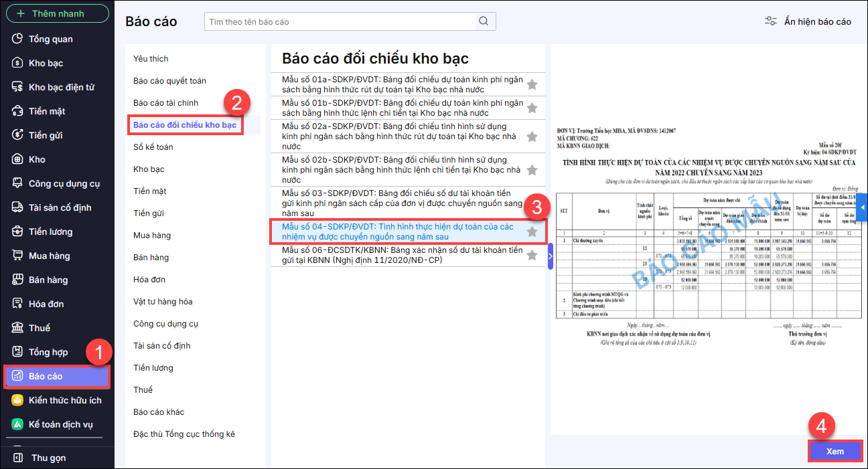Open the Kho bạc report category

(x=149, y=169)
